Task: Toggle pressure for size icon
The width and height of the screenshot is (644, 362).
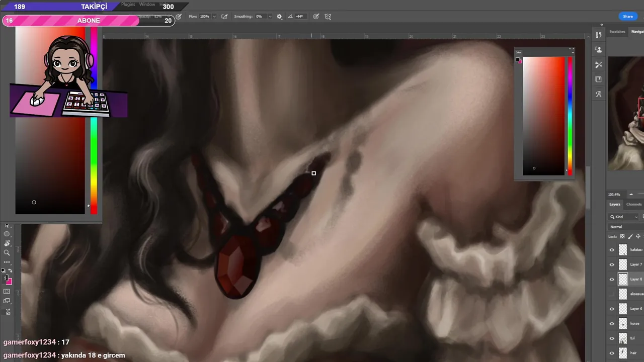Action: click(x=316, y=17)
